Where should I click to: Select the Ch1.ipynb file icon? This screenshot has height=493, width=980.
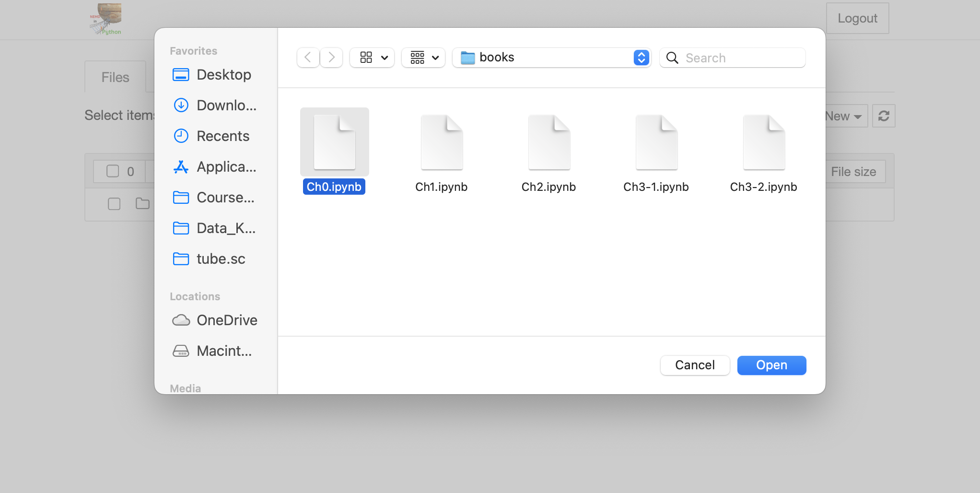[442, 142]
